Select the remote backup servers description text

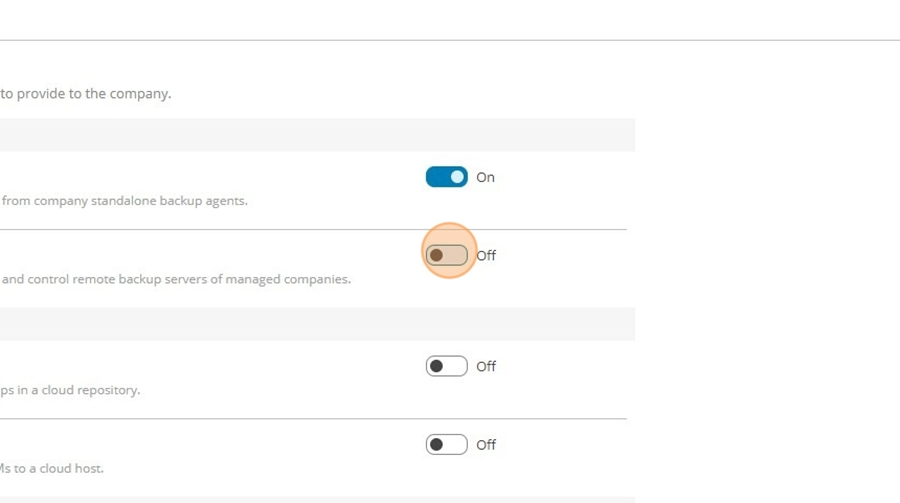pyautogui.click(x=176, y=279)
